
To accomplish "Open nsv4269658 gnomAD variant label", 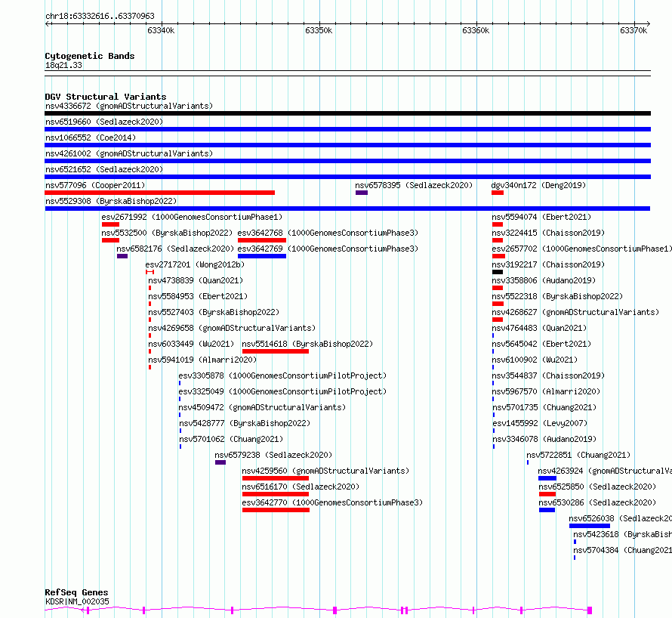I will point(232,328).
